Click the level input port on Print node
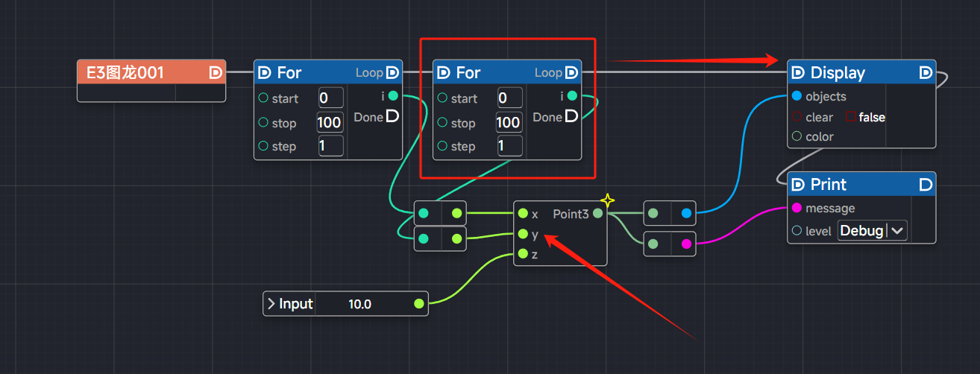Screen dimensions: 980x374 [797, 231]
